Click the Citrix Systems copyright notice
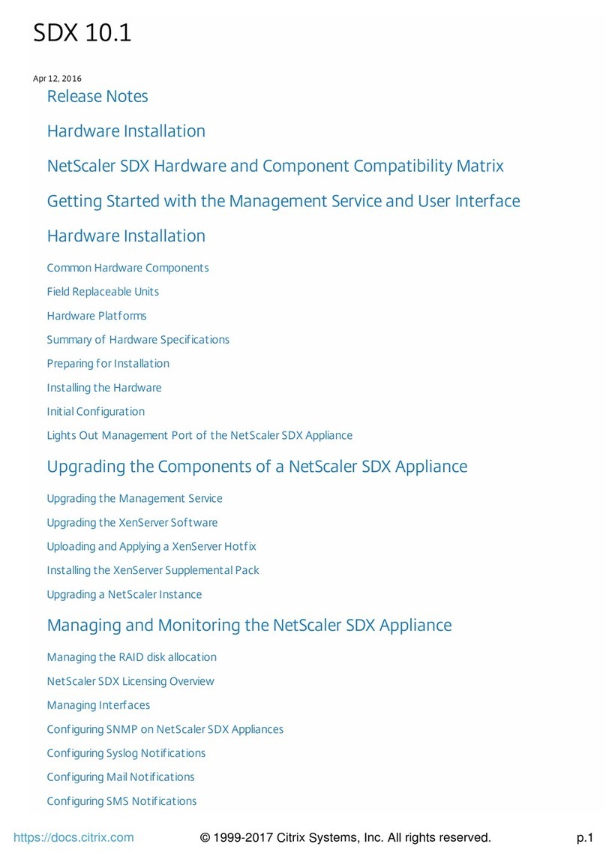The width and height of the screenshot is (606, 868). [345, 837]
